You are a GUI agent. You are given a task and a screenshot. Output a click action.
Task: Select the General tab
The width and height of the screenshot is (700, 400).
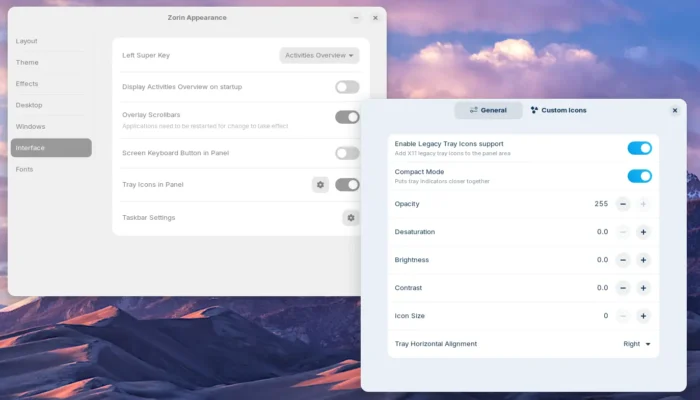coord(488,110)
